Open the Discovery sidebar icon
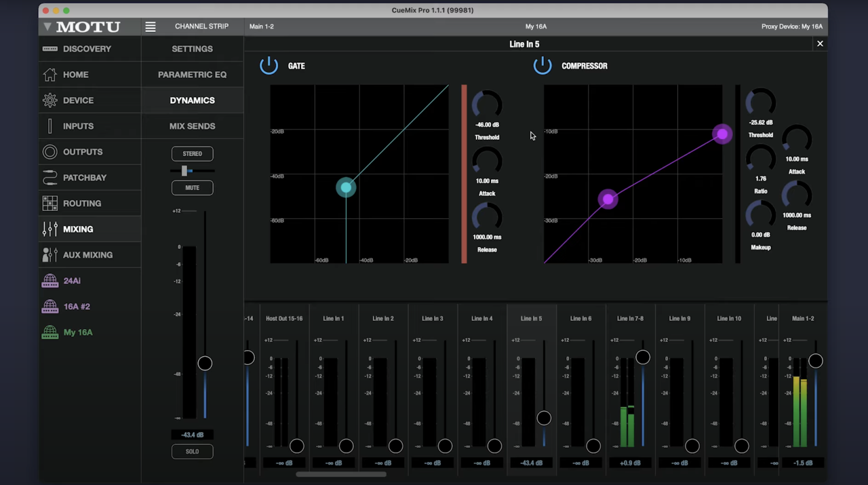 point(50,49)
